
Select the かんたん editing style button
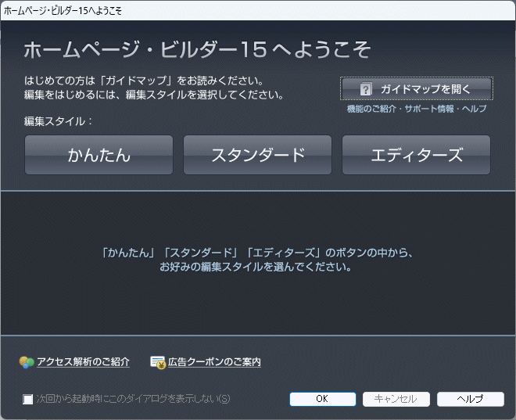99,155
